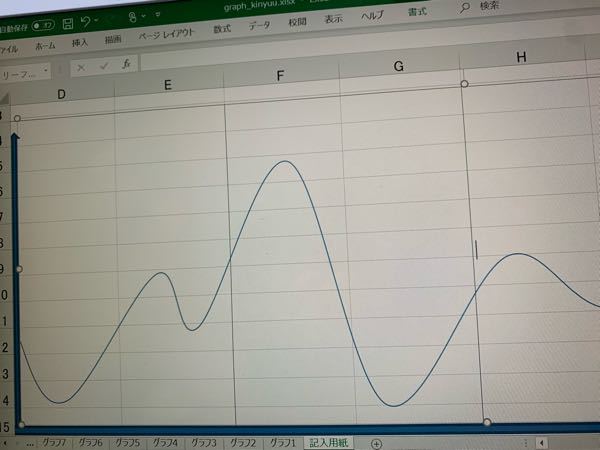Click the Undo arrow icon

coord(86,20)
